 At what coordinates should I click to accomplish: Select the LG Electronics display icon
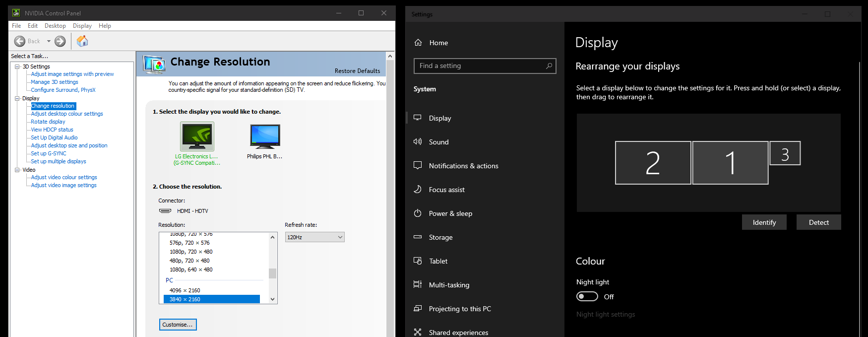pyautogui.click(x=197, y=136)
